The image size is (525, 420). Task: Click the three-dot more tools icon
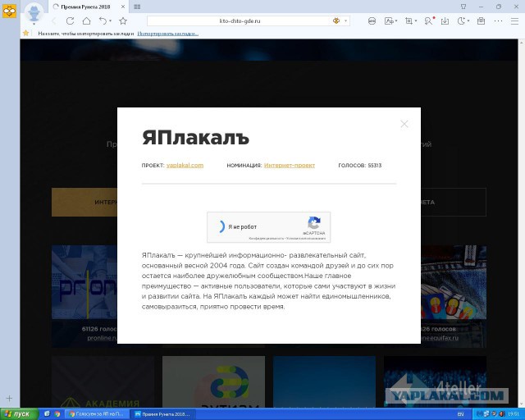(498, 21)
